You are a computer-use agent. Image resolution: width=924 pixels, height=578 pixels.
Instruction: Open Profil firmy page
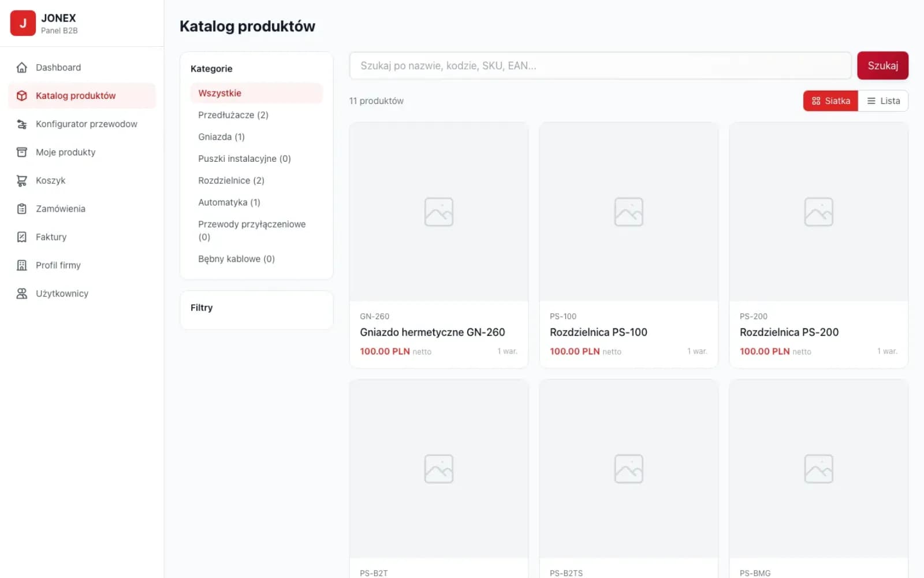click(82, 265)
